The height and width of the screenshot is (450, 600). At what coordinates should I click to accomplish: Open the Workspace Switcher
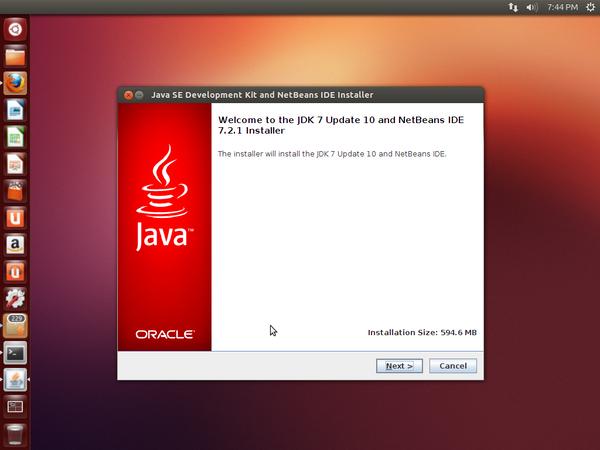point(15,406)
